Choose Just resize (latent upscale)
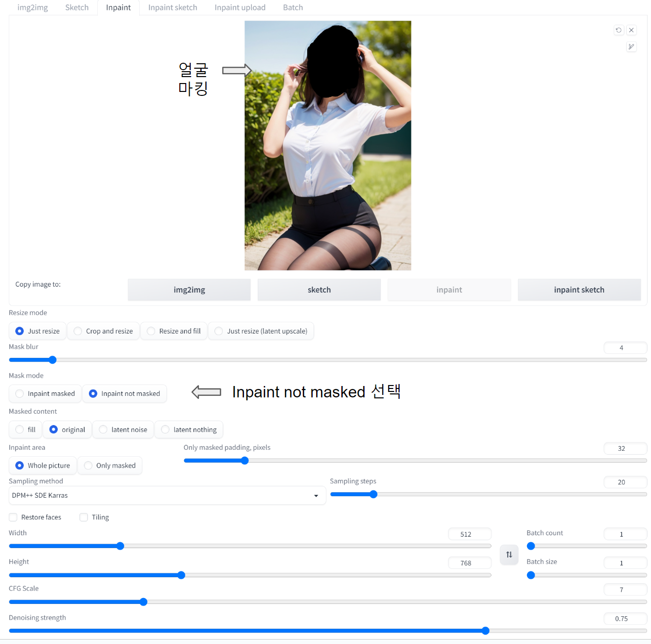This screenshot has height=644, width=651. (x=261, y=331)
